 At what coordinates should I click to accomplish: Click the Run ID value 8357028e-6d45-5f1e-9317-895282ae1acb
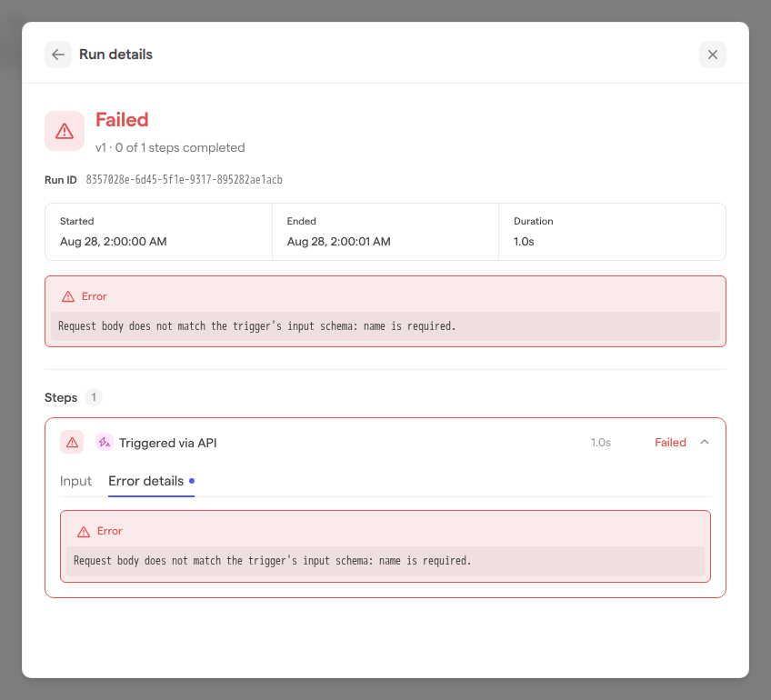(185, 180)
